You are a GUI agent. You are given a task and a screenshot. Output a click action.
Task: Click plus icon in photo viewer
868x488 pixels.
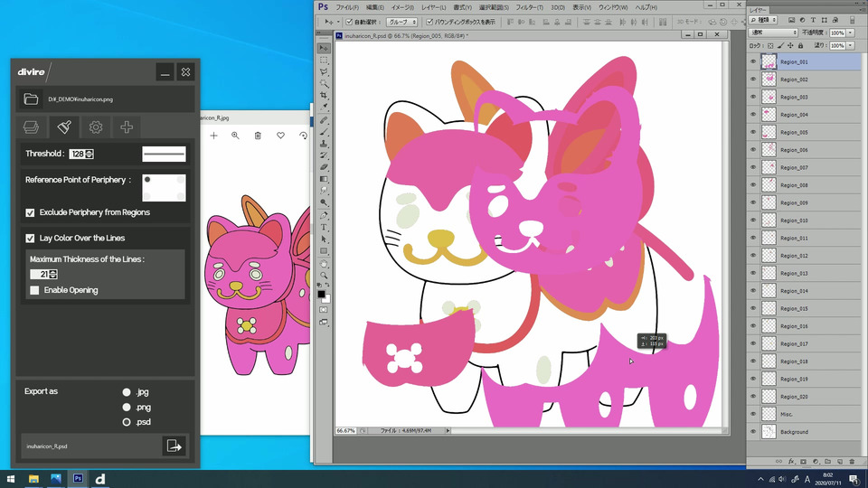click(x=213, y=136)
